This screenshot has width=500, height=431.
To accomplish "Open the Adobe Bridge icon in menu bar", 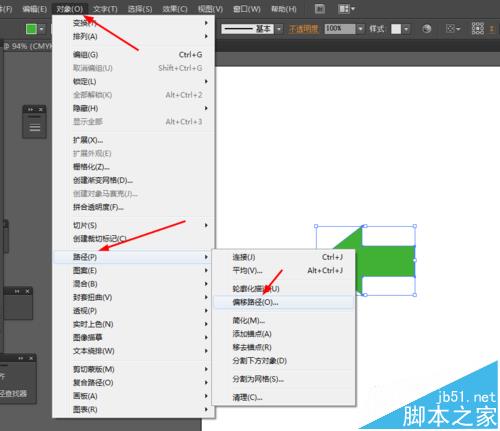I will (x=320, y=9).
